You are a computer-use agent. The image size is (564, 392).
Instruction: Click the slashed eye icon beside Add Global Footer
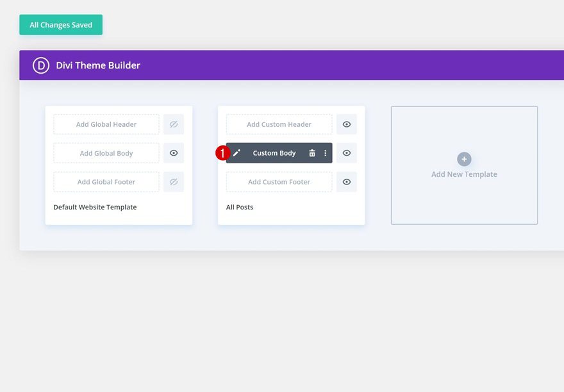(x=173, y=181)
